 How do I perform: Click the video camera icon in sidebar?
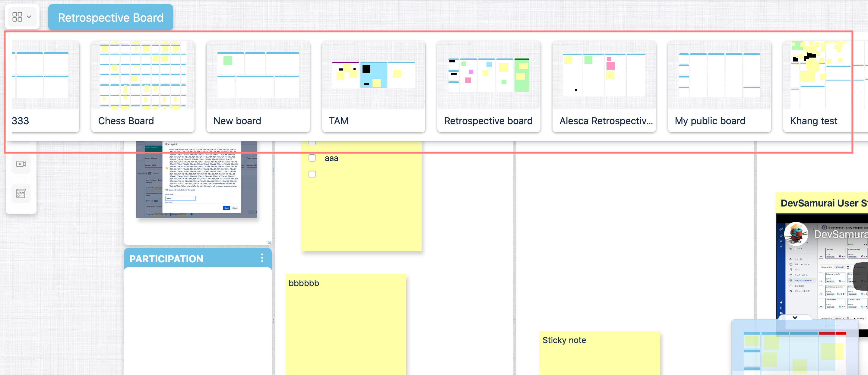(x=21, y=164)
